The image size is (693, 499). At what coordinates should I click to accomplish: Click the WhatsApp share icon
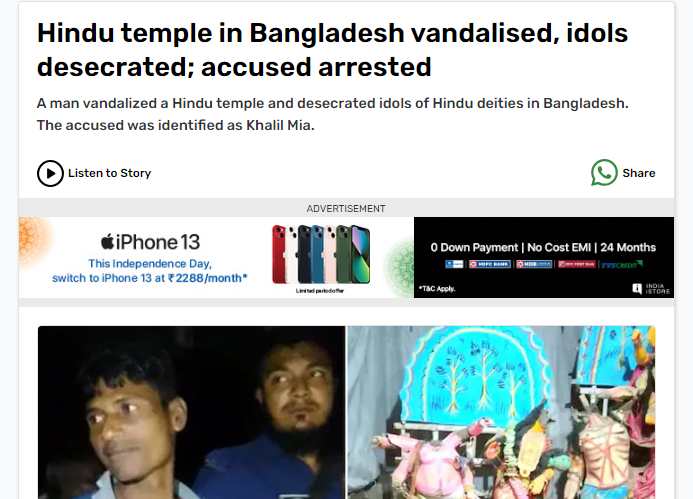tap(604, 173)
